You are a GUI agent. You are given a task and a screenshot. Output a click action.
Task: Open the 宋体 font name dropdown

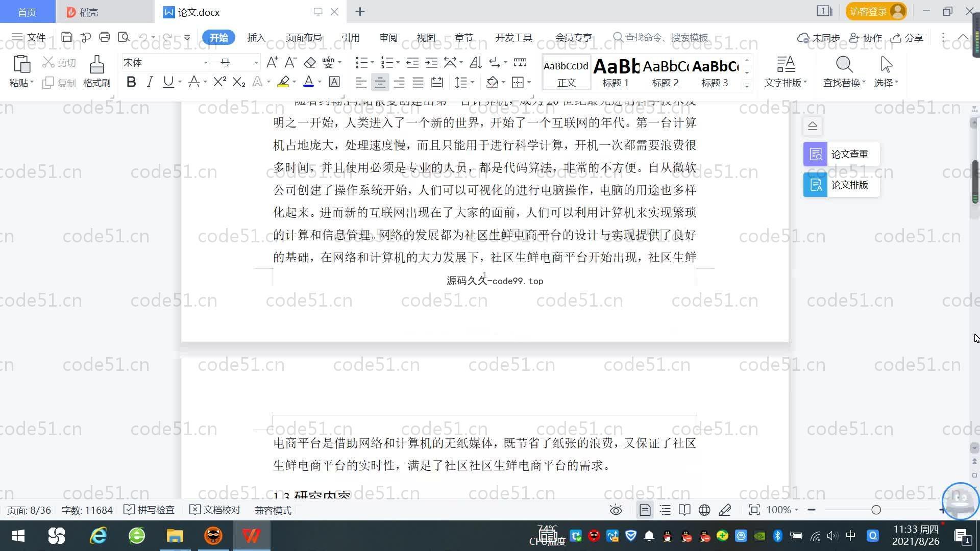point(206,63)
